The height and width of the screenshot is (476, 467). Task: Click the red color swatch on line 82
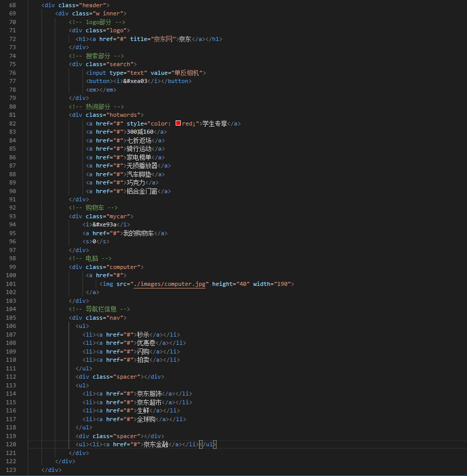pos(178,123)
